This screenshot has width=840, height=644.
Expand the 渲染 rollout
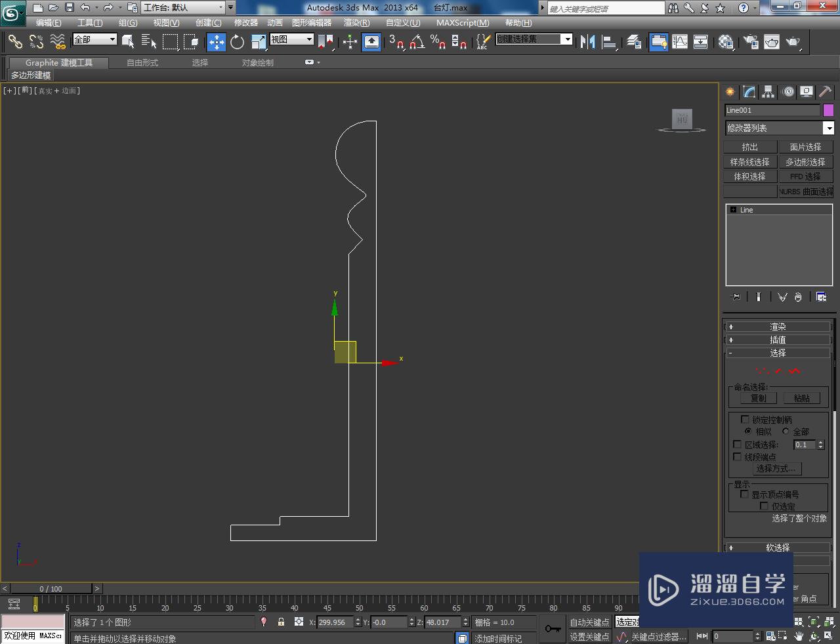pyautogui.click(x=778, y=327)
